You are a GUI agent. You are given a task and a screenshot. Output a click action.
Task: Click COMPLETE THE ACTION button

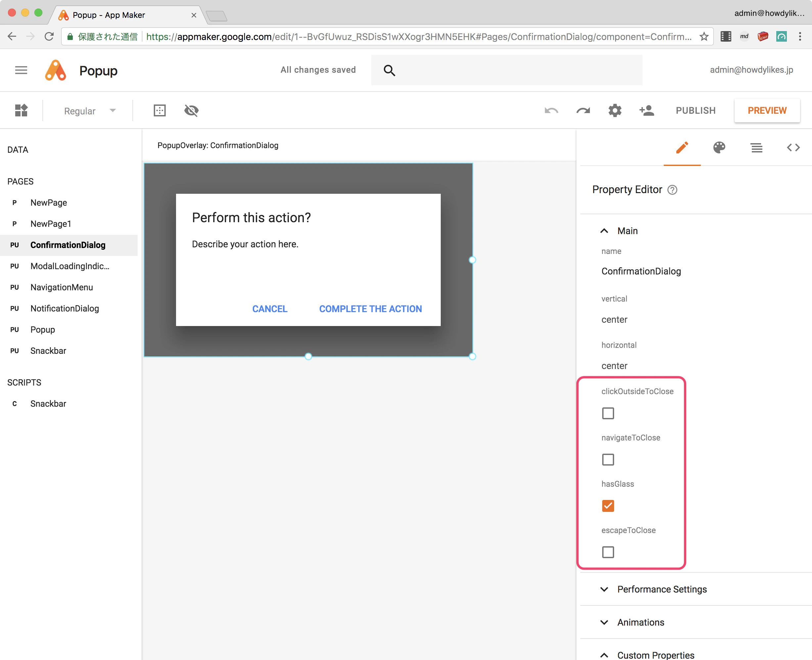[371, 309]
